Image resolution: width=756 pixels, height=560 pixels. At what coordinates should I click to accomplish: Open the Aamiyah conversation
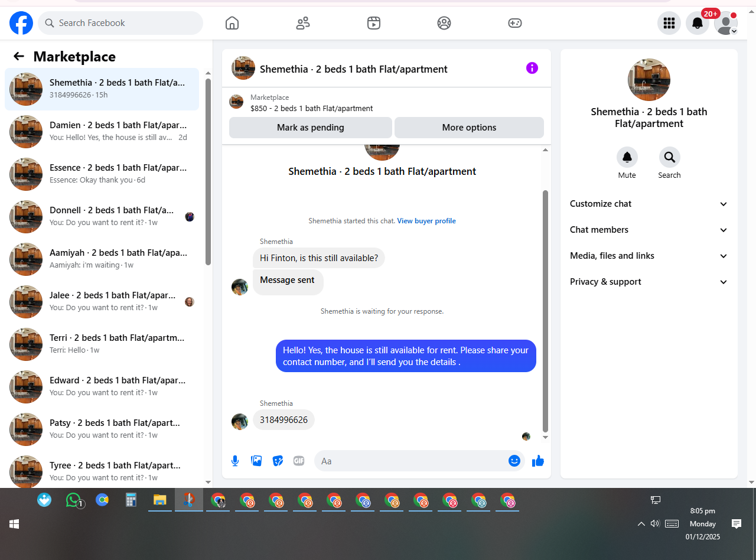click(102, 259)
